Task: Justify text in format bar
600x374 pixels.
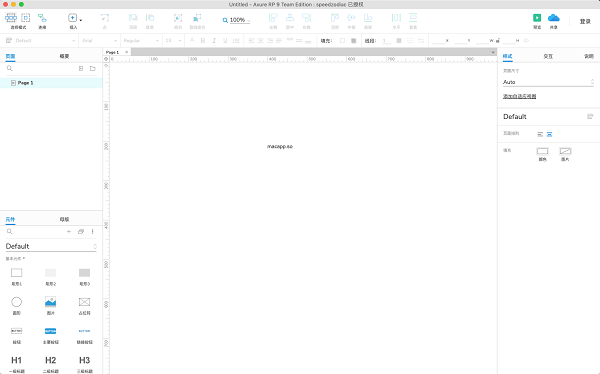Action: point(279,41)
